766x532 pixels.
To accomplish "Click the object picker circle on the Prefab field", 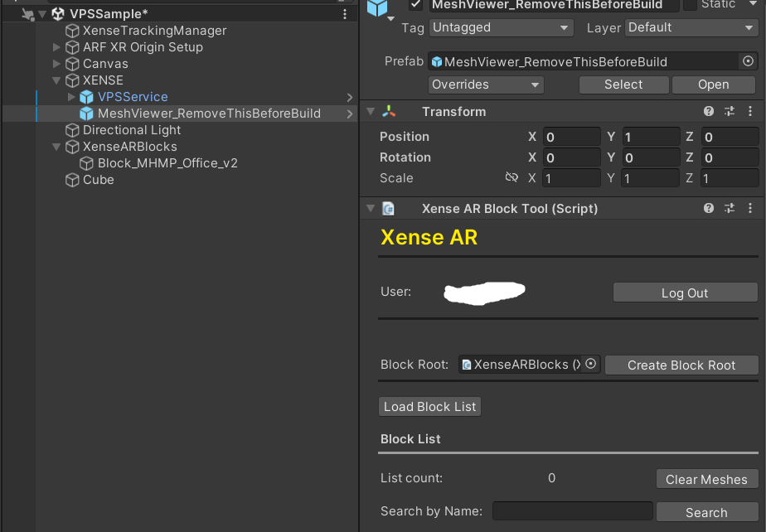I will click(x=749, y=60).
